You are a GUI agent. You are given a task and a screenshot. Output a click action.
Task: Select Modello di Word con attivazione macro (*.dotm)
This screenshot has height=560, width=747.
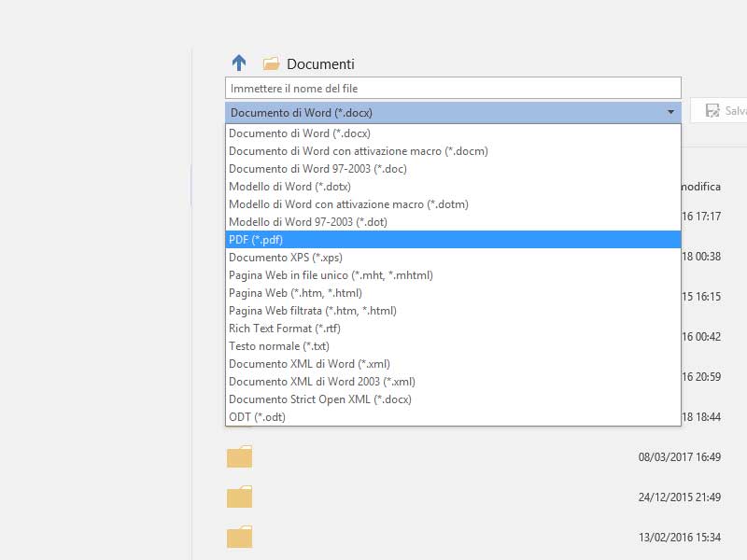[x=348, y=204]
